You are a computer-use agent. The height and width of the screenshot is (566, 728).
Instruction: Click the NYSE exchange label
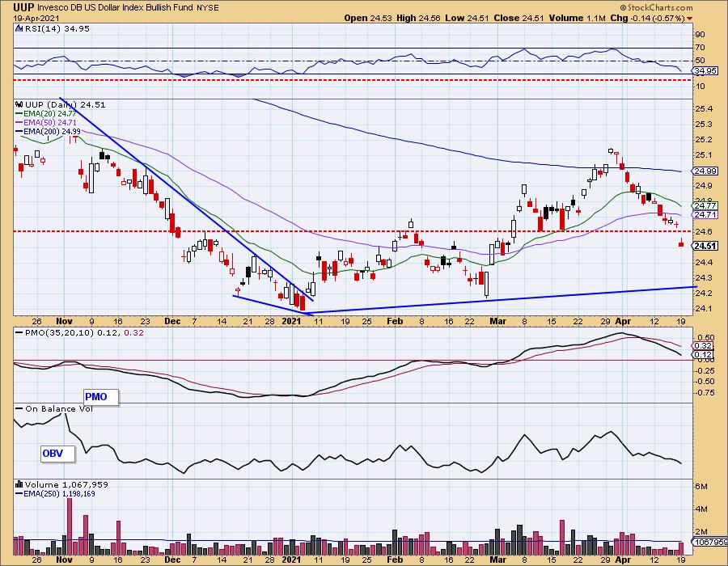click(x=208, y=8)
